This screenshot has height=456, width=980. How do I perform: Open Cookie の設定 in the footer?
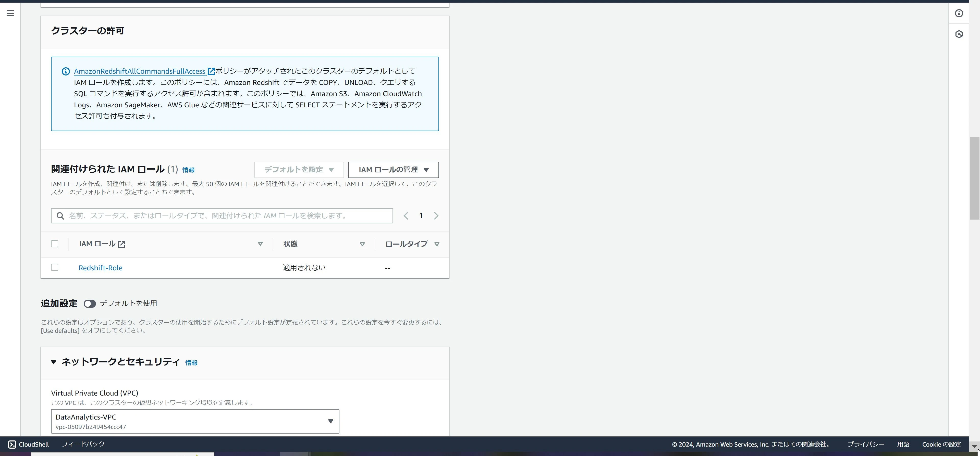click(x=941, y=444)
